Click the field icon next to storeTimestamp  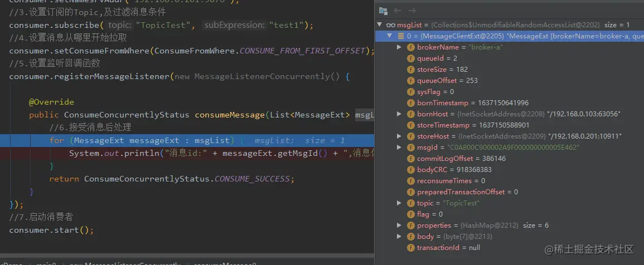click(x=410, y=125)
